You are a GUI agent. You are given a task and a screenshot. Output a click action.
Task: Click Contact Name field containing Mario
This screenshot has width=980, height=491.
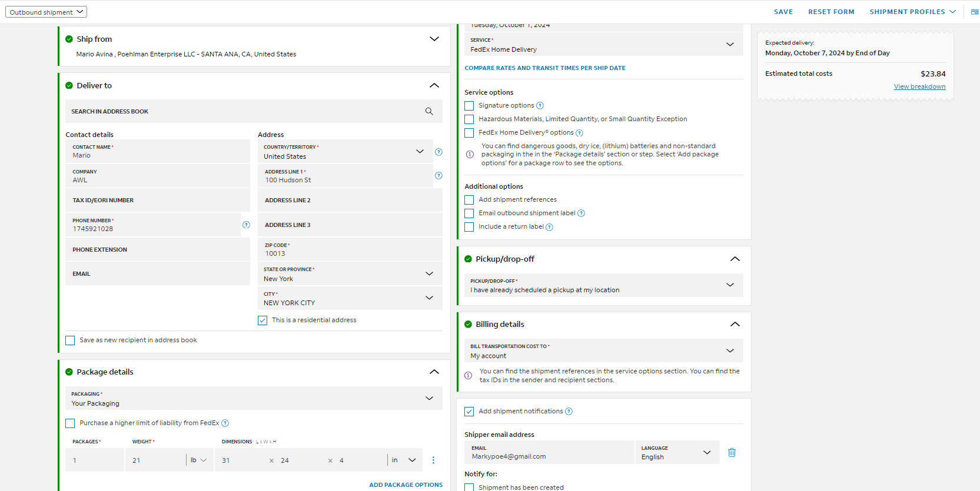click(158, 151)
